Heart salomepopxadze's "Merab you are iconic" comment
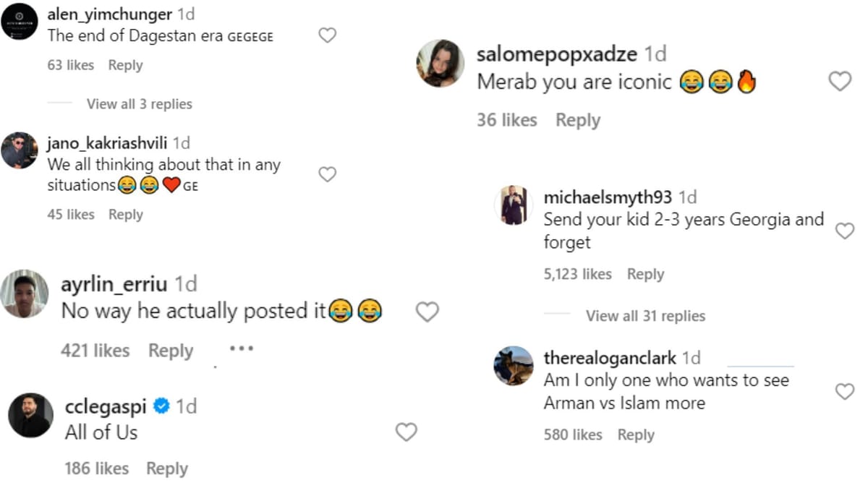The height and width of the screenshot is (488, 868). pos(840,82)
